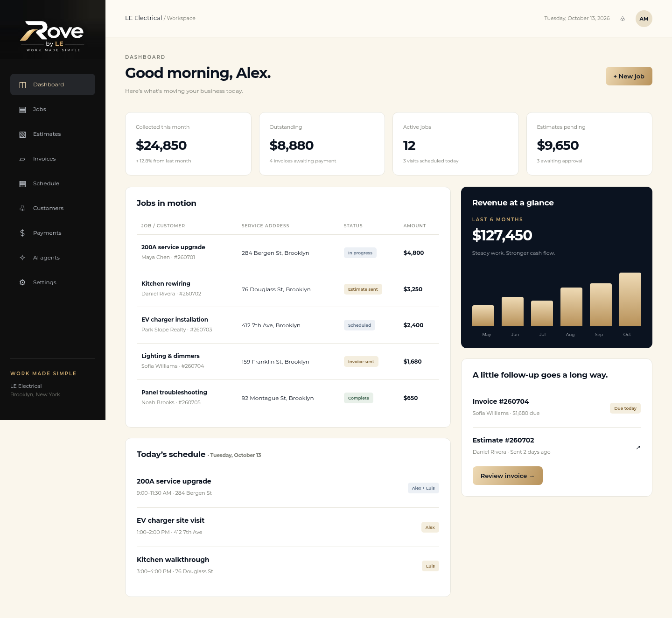Screen dimensions: 672x618
Task: Click the Due today badge
Action: pos(625,408)
